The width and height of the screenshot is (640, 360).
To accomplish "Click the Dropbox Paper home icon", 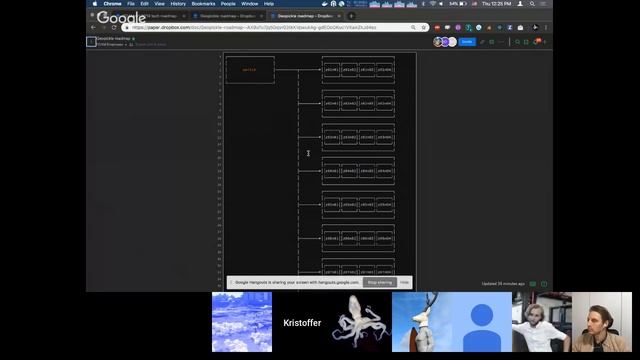I will coord(91,42).
